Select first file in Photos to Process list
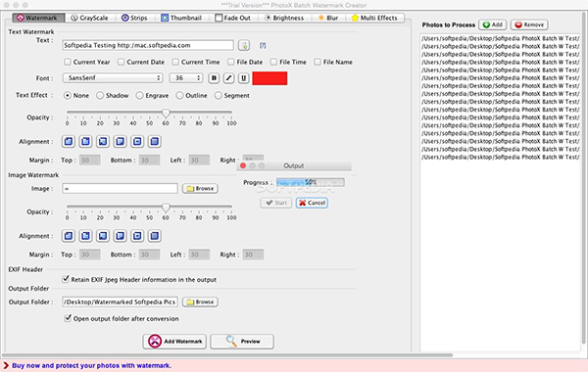The image size is (588, 372). (x=500, y=38)
